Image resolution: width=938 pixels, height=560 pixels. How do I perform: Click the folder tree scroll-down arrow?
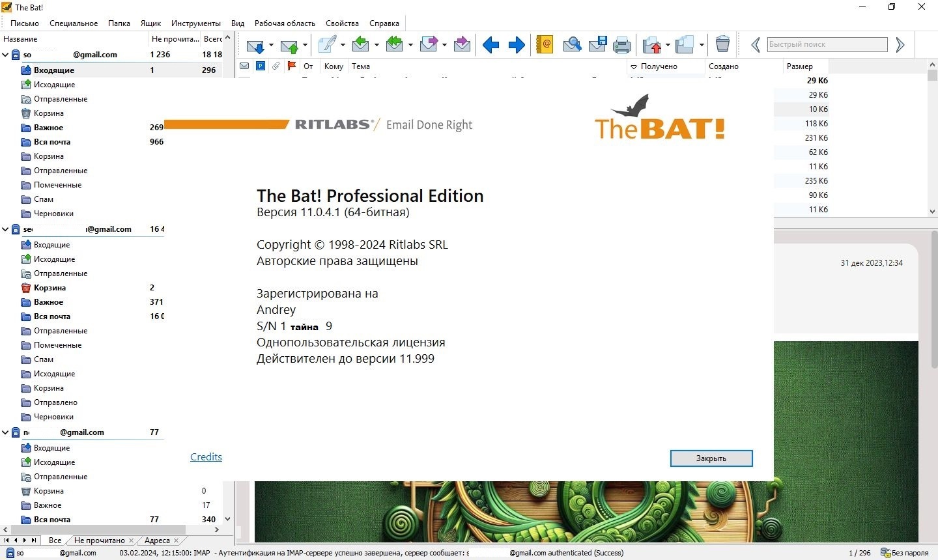point(227,519)
